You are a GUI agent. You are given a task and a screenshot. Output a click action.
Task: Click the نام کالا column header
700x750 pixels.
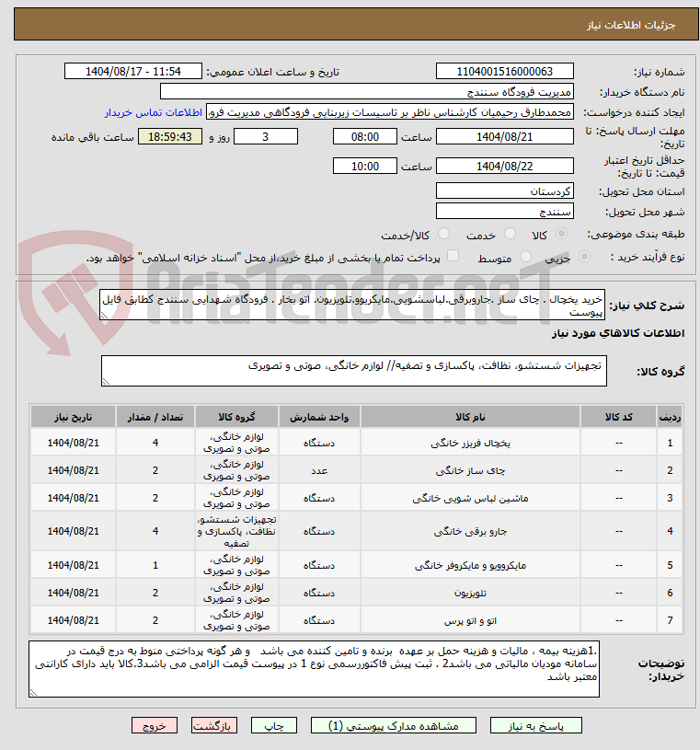pos(470,417)
